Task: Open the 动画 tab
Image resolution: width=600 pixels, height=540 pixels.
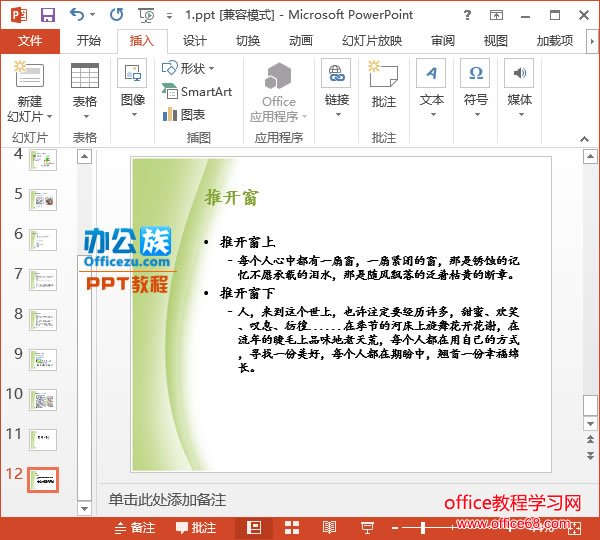Action: [301, 41]
